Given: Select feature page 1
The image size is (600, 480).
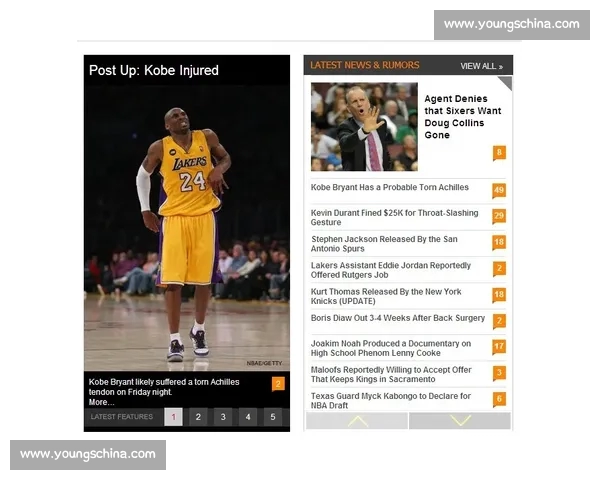Looking at the screenshot, I should tap(173, 417).
